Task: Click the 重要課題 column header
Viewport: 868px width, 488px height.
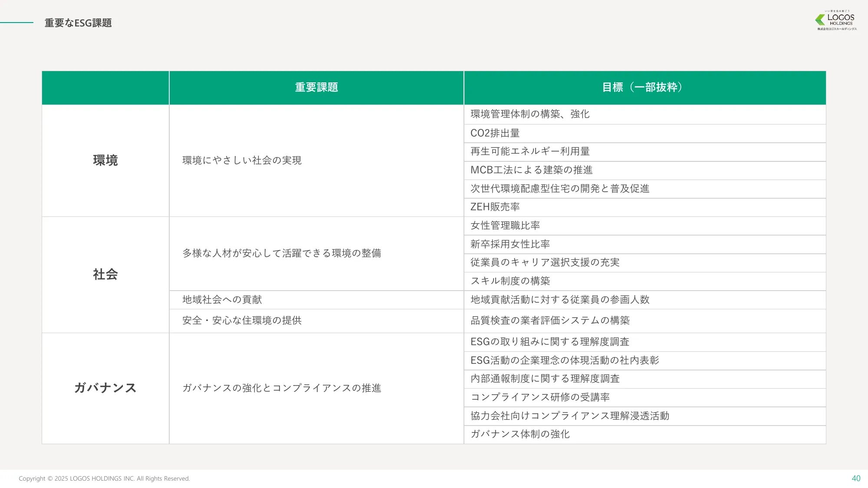Action: tap(316, 87)
